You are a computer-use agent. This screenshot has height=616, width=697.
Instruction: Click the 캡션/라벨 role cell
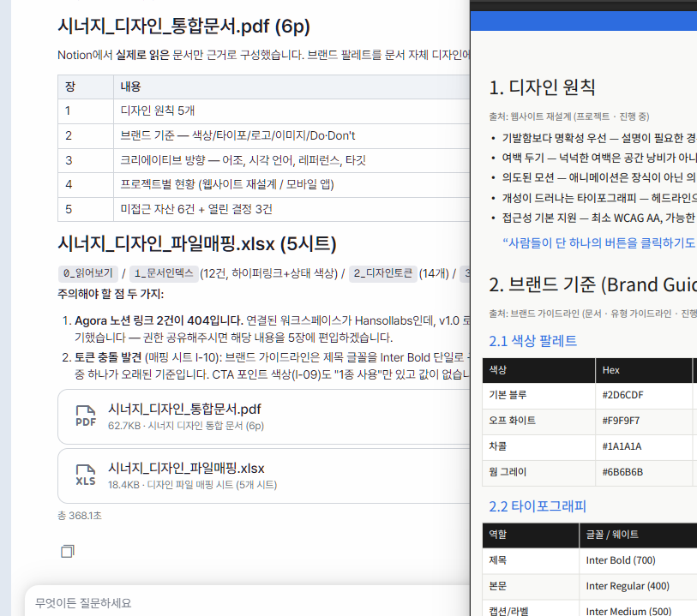pos(531,607)
